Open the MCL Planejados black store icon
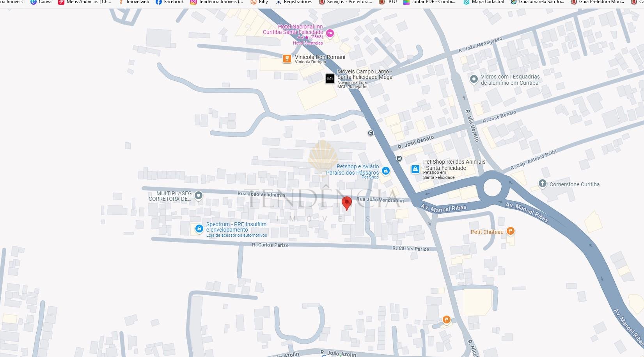 pos(330,79)
